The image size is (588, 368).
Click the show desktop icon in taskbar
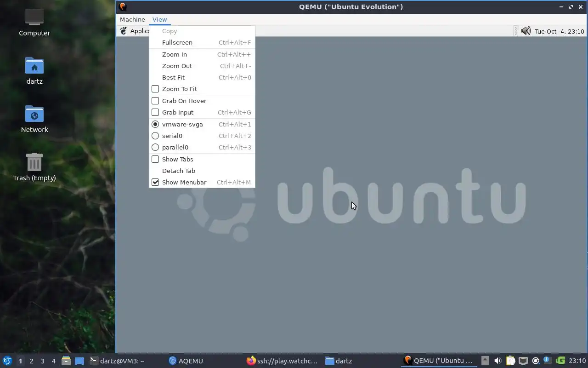pyautogui.click(x=79, y=361)
